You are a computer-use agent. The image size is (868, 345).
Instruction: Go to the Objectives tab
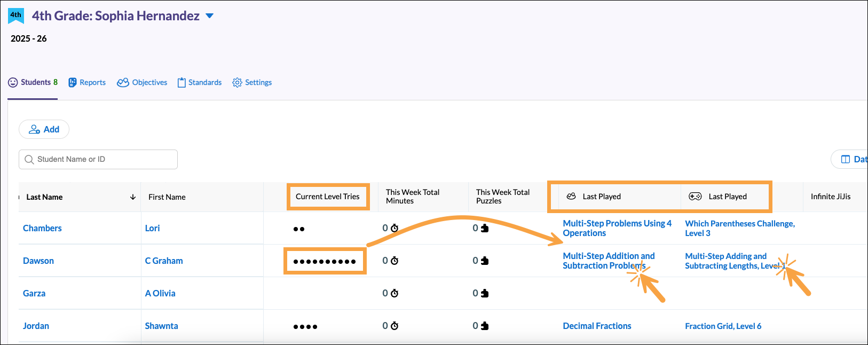pos(142,82)
